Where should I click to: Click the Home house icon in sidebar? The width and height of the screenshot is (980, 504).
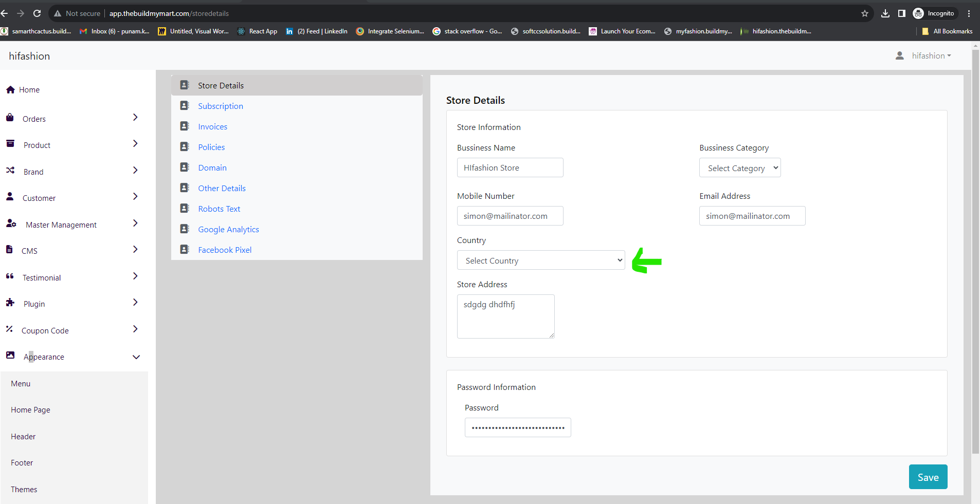tap(10, 89)
